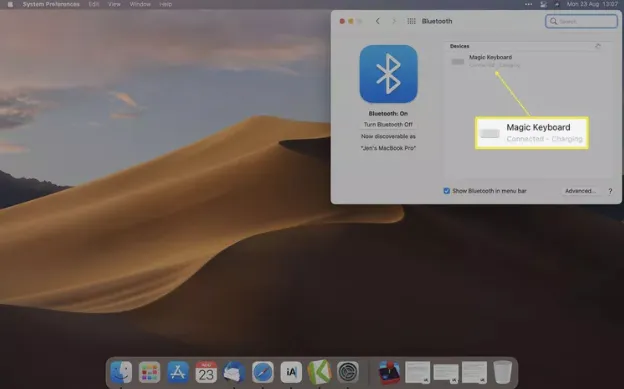The width and height of the screenshot is (624, 389).
Task: Open the middle document thumbnail in Dock
Action: (446, 373)
